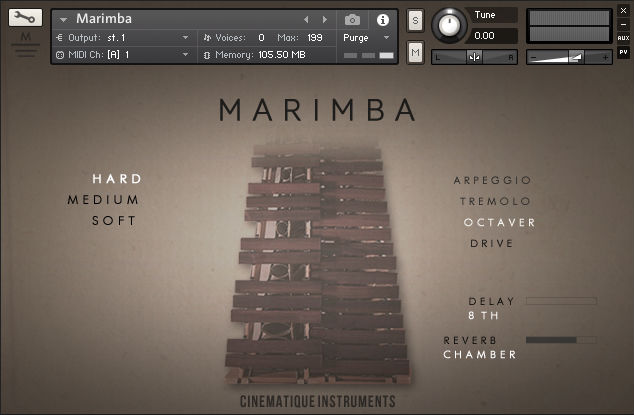Select the MEDIUM mallet option
634x415 pixels.
[x=103, y=200]
